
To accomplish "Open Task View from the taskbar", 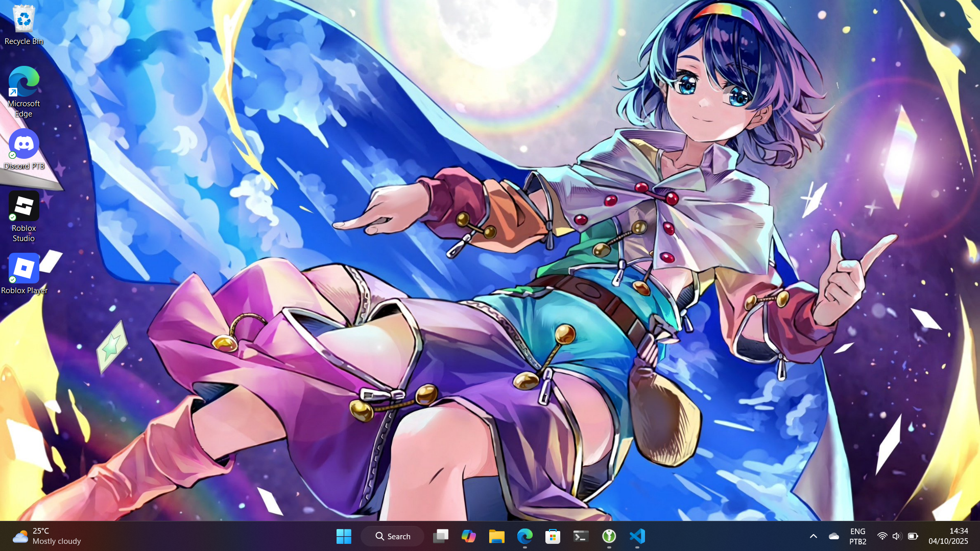I will click(440, 536).
